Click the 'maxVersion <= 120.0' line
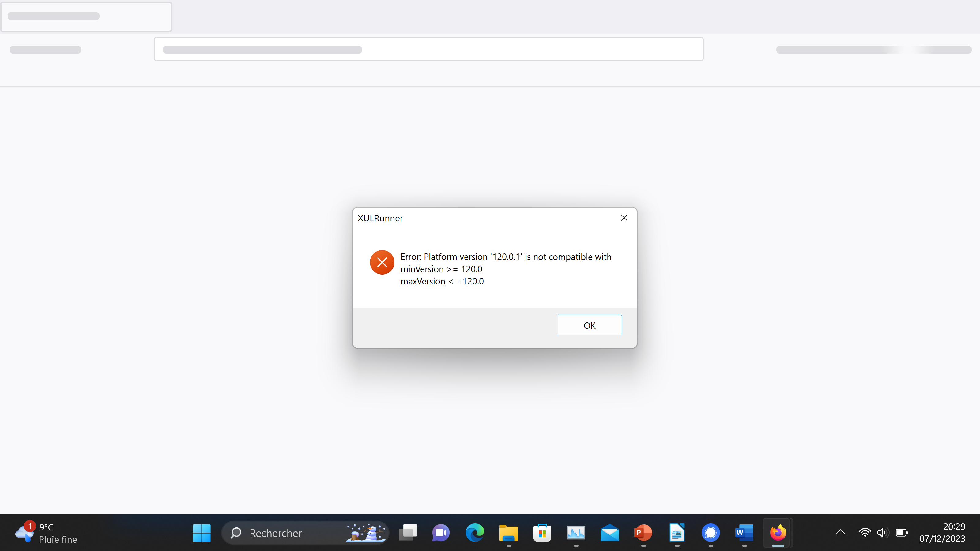Screen dimensions: 980x551 pos(442,281)
